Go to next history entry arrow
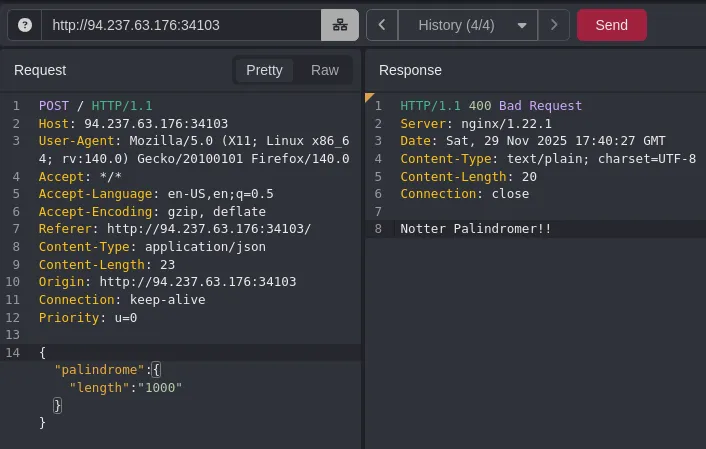 point(554,25)
